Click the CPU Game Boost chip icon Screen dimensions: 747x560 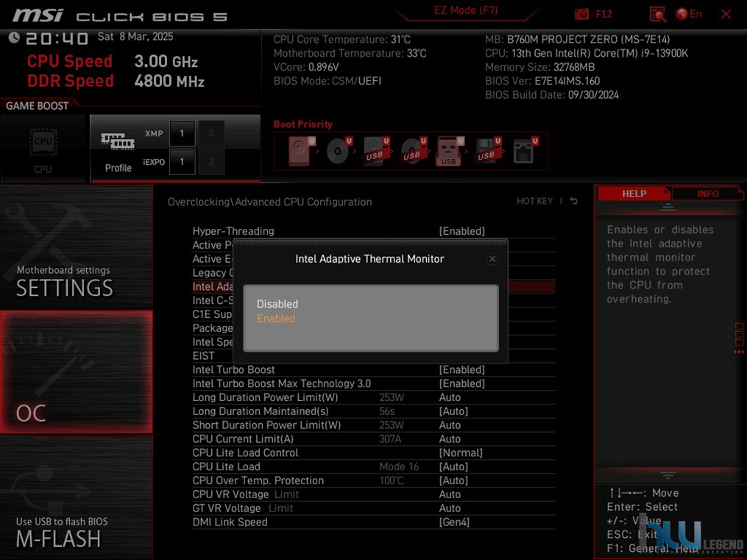click(43, 142)
